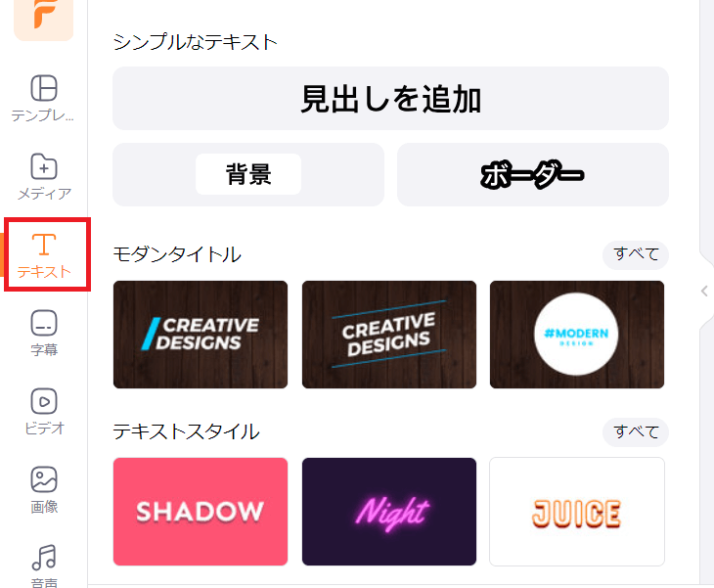Image resolution: width=714 pixels, height=588 pixels.
Task: Open the Subtitles (字幕) panel
Action: (44, 334)
